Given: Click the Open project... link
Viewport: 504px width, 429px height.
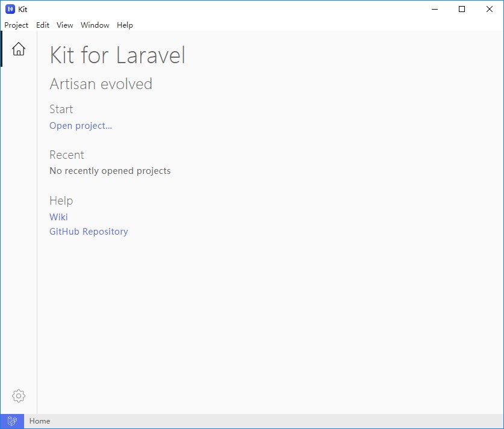Looking at the screenshot, I should [81, 126].
